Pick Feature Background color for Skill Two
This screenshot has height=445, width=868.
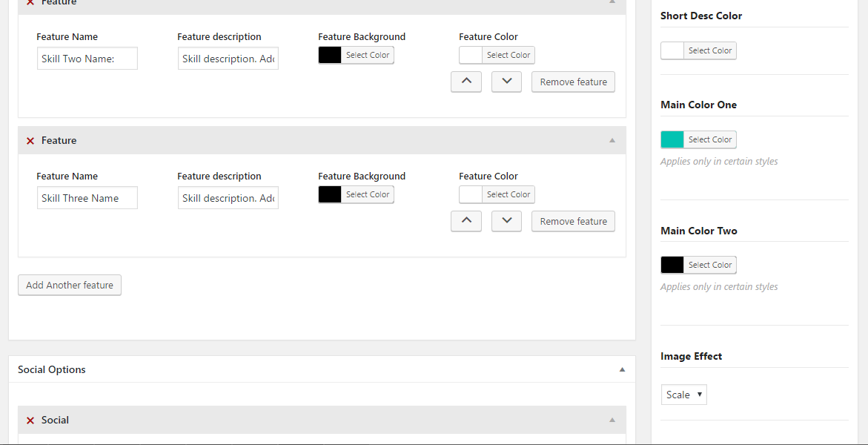point(356,55)
